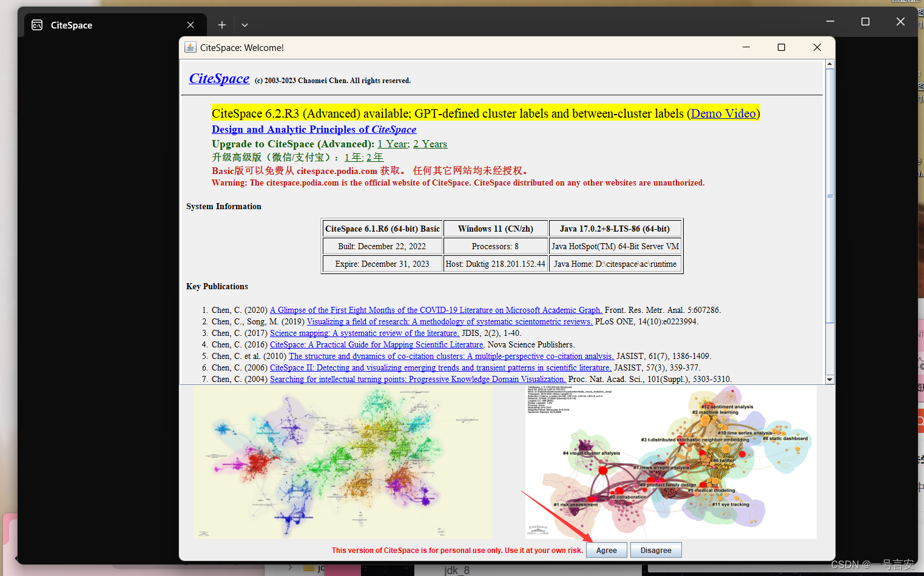Open the CiteSpace title link
Screen dimensions: 924x576
219,78
